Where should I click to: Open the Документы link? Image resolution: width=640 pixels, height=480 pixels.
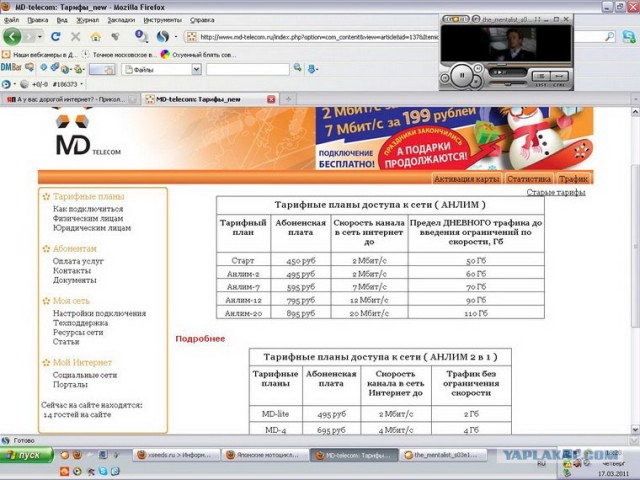coord(75,280)
